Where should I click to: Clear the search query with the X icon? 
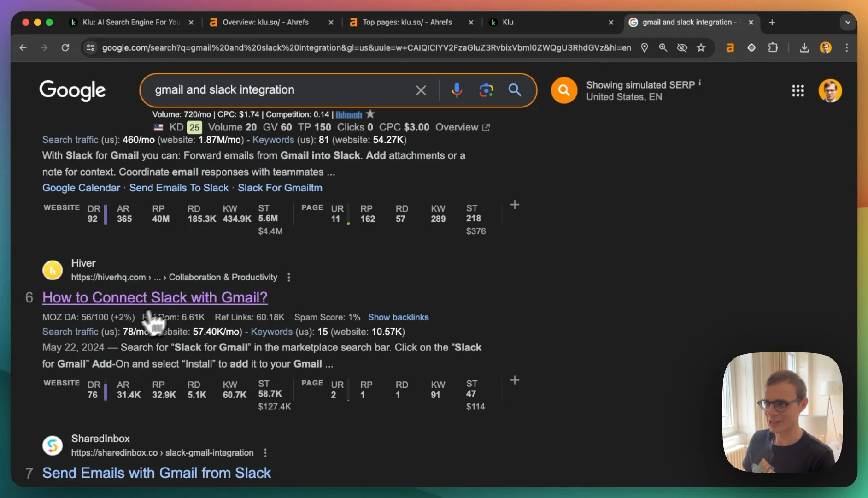[x=421, y=90]
